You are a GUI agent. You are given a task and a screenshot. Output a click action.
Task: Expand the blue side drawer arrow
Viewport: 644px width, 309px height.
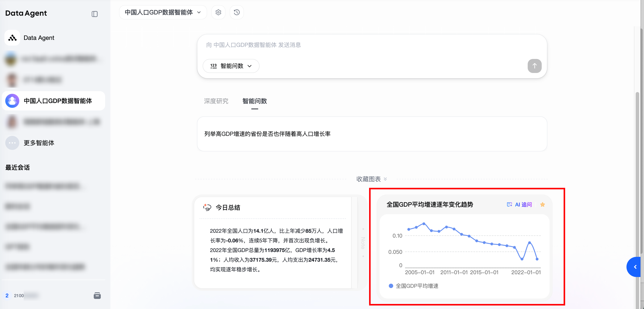[635, 267]
